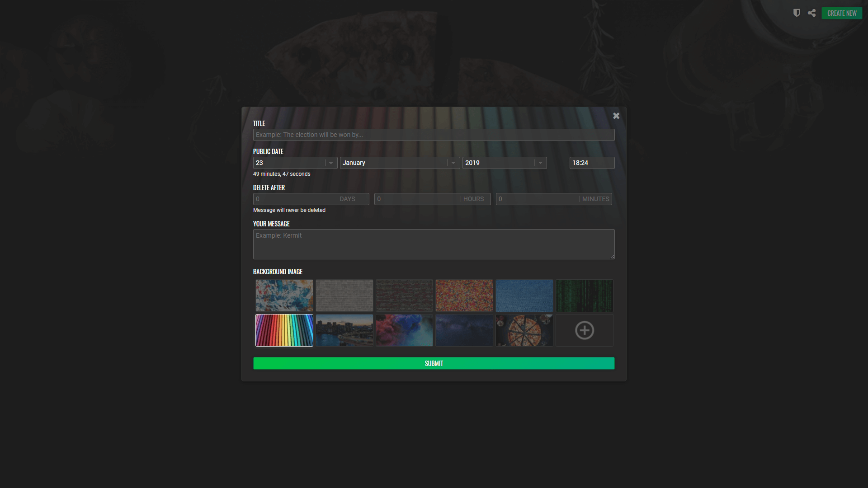Choose the white brick wall background
The width and height of the screenshot is (868, 488).
click(344, 296)
